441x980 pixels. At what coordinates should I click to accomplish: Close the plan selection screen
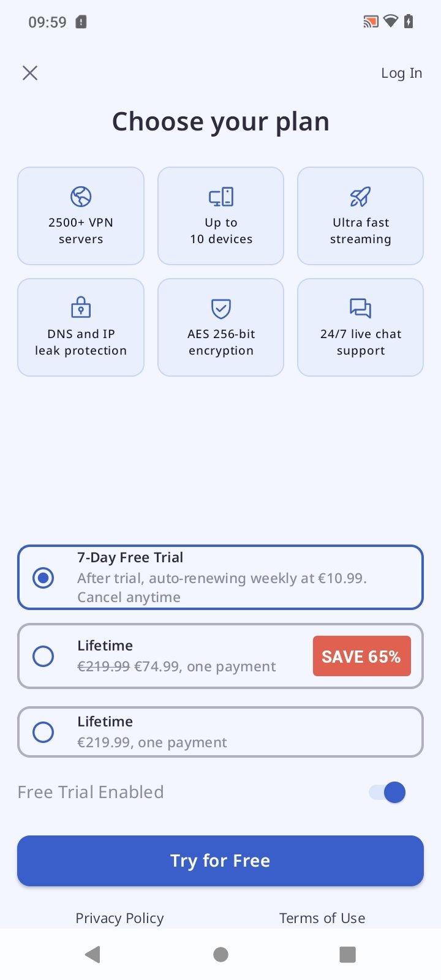tap(30, 73)
